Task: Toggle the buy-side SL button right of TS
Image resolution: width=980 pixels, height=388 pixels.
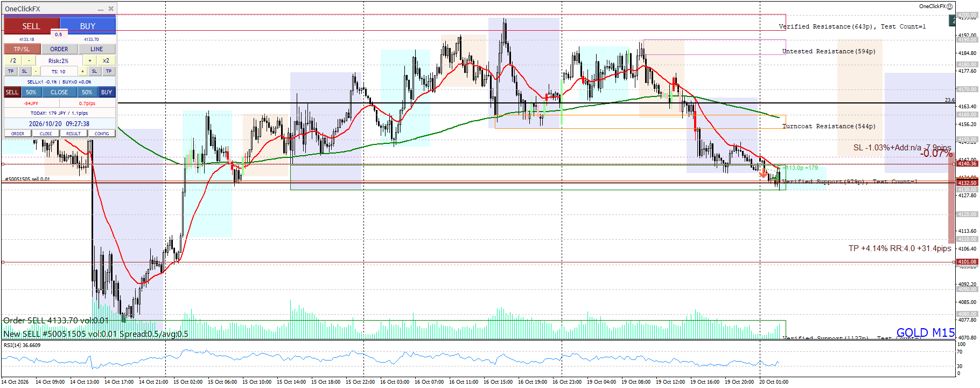Action: pos(94,71)
